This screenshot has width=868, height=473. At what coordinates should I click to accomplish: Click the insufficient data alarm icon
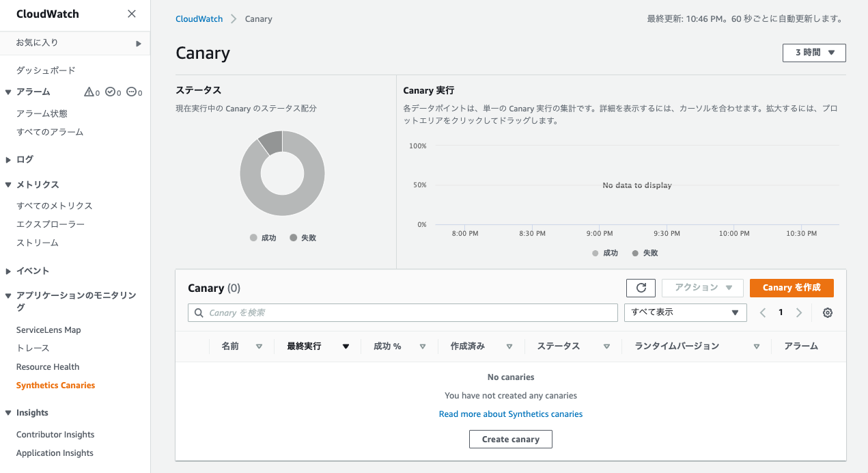132,92
